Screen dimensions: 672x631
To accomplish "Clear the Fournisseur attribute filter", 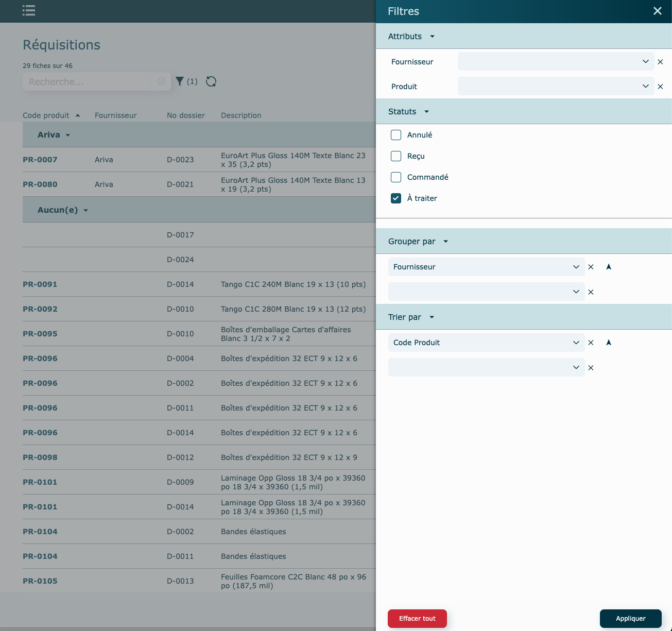I will (660, 62).
